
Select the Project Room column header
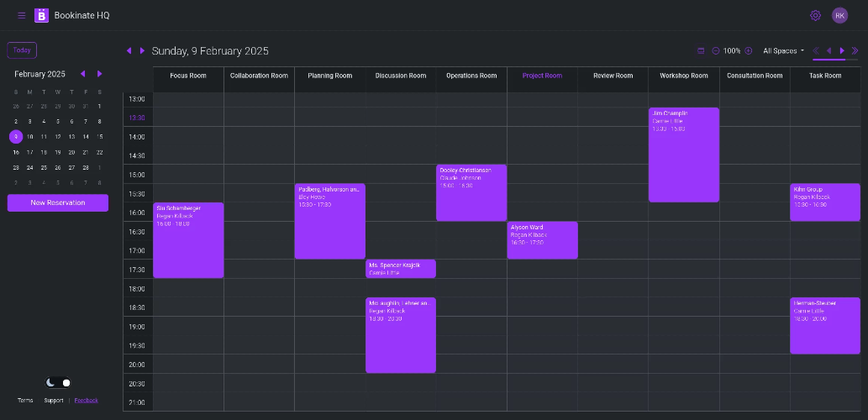point(542,76)
